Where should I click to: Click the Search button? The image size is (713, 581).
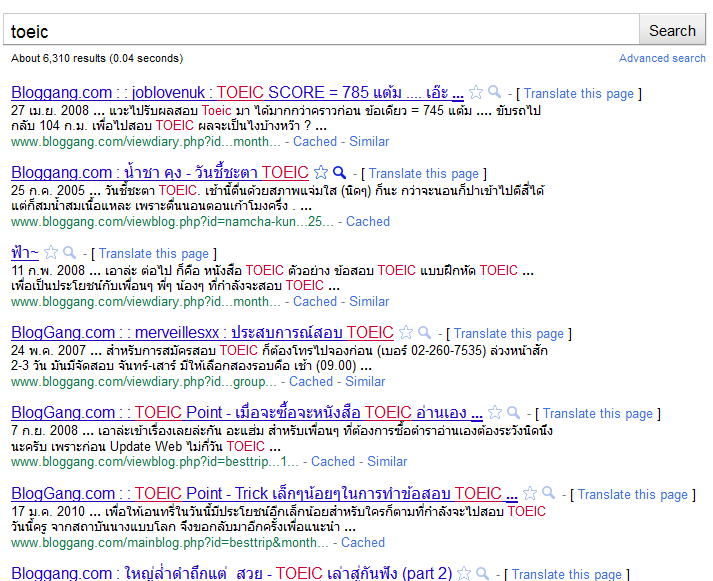672,30
